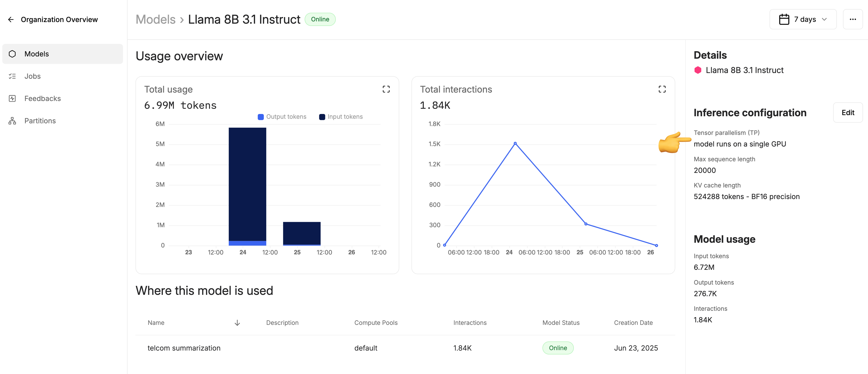Open the three-dots more options menu
Screen dimensions: 868x374
coord(853,20)
